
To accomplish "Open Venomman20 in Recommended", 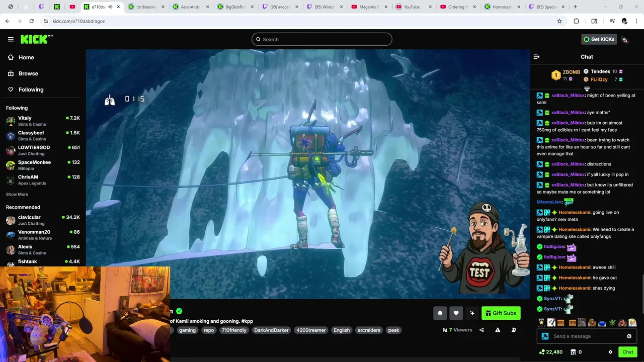I will (43, 235).
